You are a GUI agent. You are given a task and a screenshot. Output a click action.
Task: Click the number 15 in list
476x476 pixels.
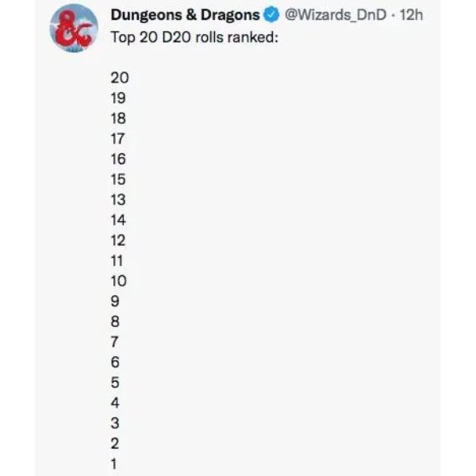(118, 179)
